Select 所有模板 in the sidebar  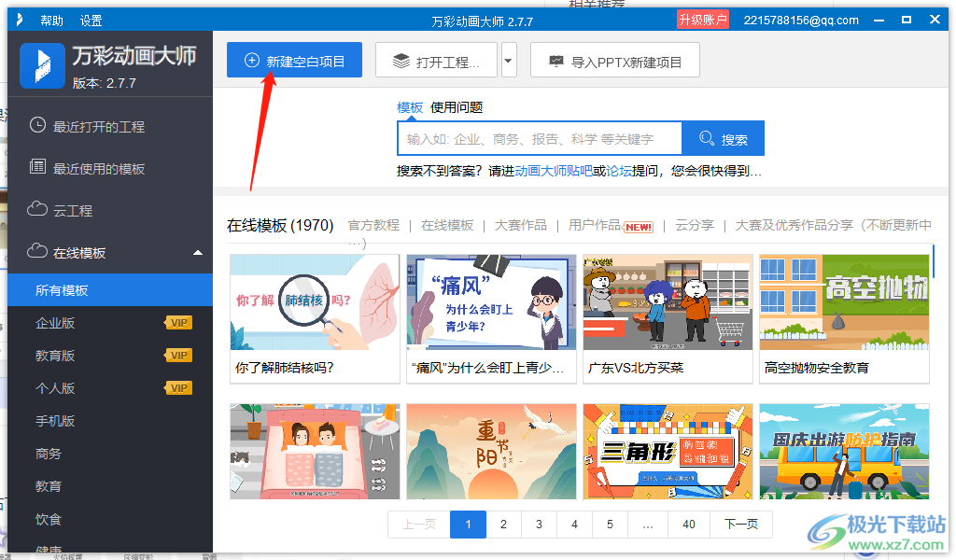click(x=110, y=290)
